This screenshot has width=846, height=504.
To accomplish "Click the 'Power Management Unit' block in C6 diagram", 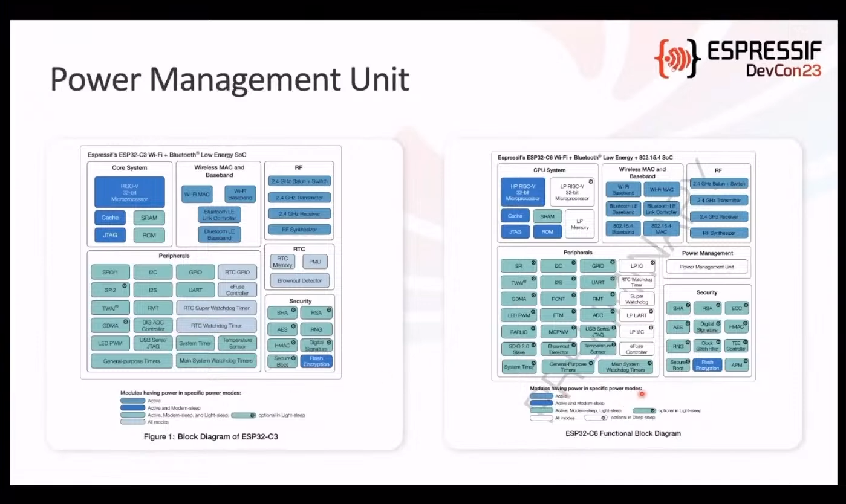I will pyautogui.click(x=707, y=267).
